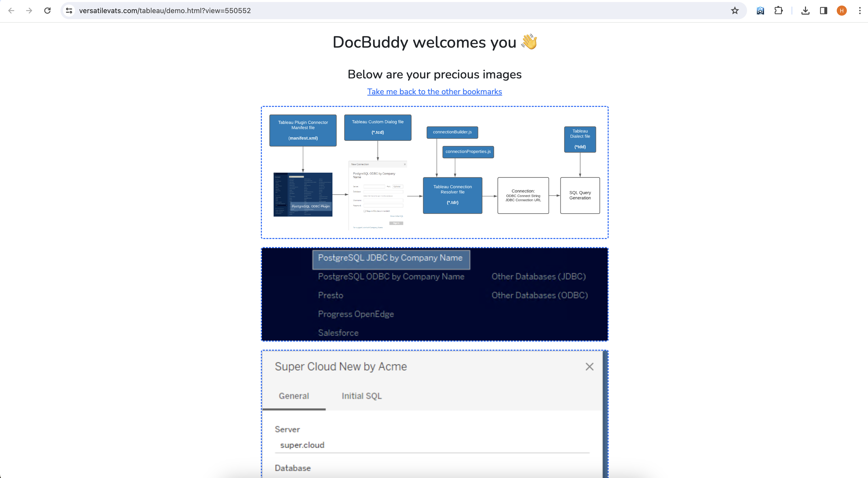
Task: Select the General tab
Action: (293, 396)
